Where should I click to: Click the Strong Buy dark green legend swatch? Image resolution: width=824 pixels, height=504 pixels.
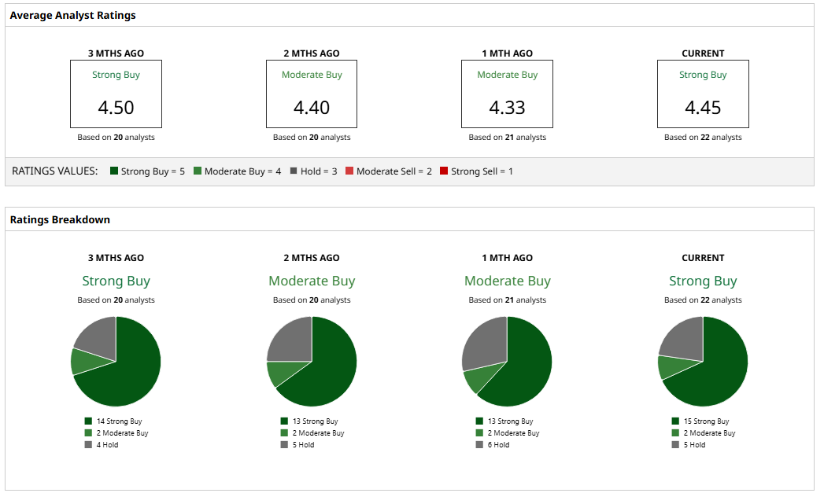point(113,171)
